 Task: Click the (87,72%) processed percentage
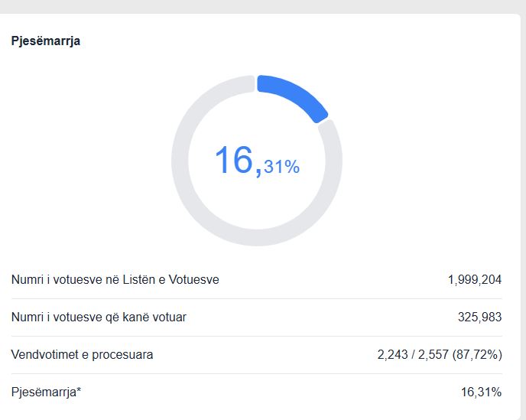[x=477, y=355]
